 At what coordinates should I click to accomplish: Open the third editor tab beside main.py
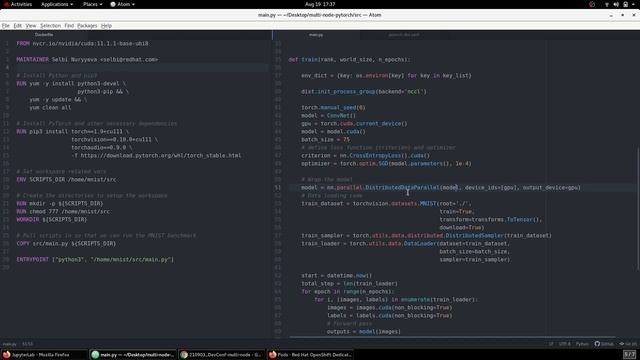point(404,35)
